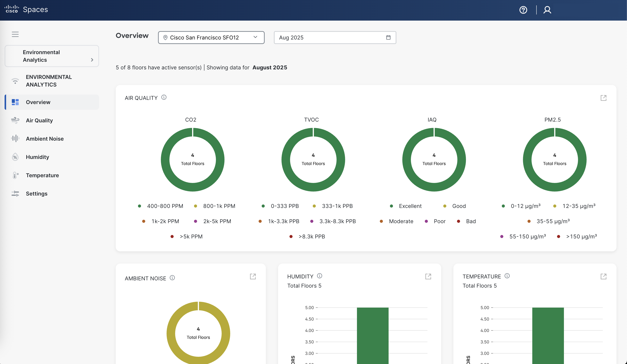Open Settings using the sliders icon
Viewport: 627px width, 364px height.
15,194
